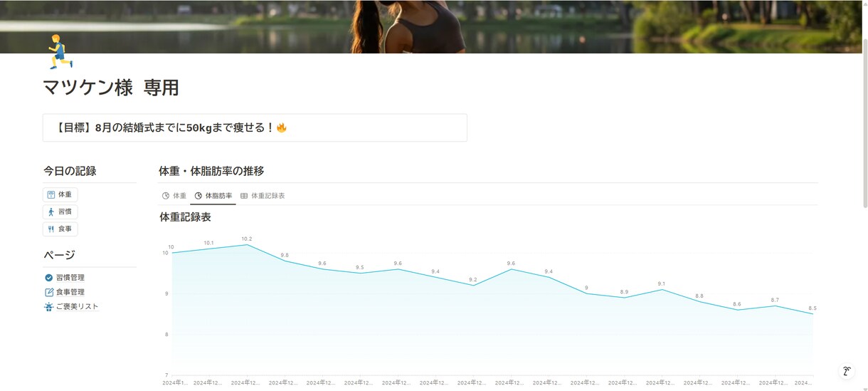Image resolution: width=868 pixels, height=391 pixels.
Task: Click the 10.1 data point label
Action: pyautogui.click(x=208, y=244)
